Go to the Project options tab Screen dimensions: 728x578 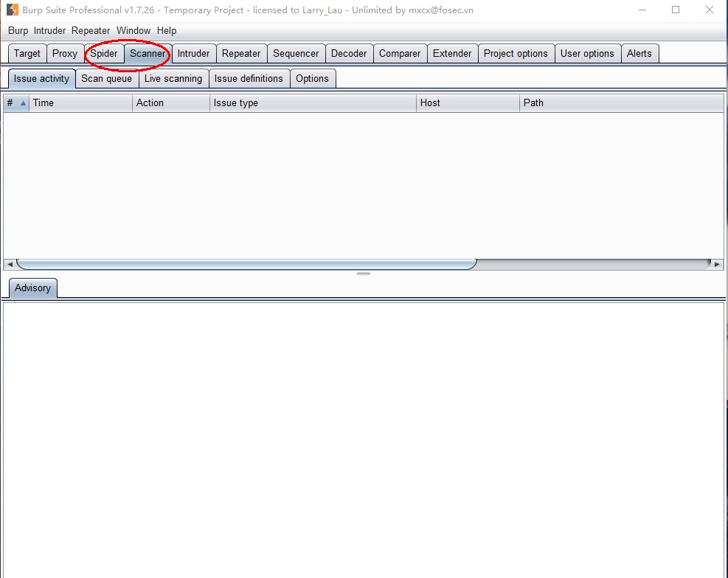click(516, 53)
